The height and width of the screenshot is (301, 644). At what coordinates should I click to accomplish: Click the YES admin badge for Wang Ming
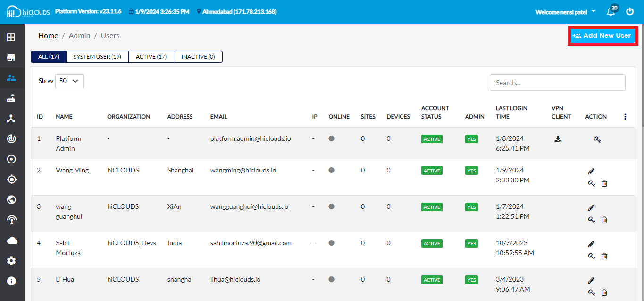pos(471,171)
